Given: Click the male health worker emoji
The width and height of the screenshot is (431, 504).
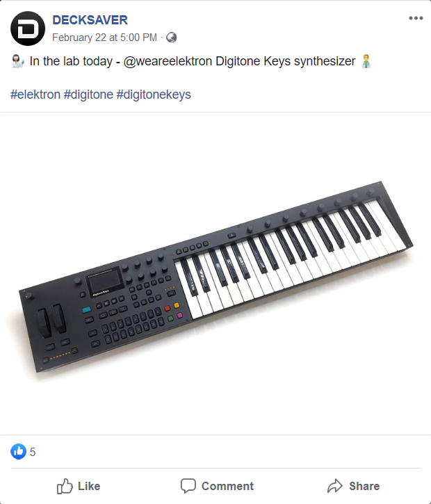Looking at the screenshot, I should tap(366, 61).
